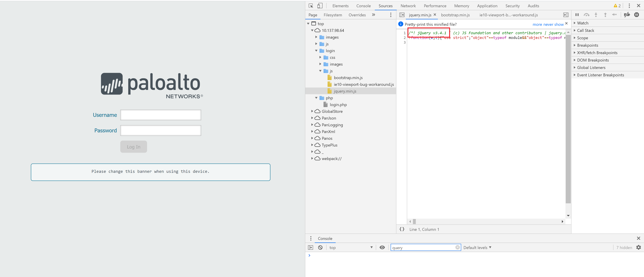644x277 pixels.
Task: Click pause on exceptions icon
Action: coord(637,15)
